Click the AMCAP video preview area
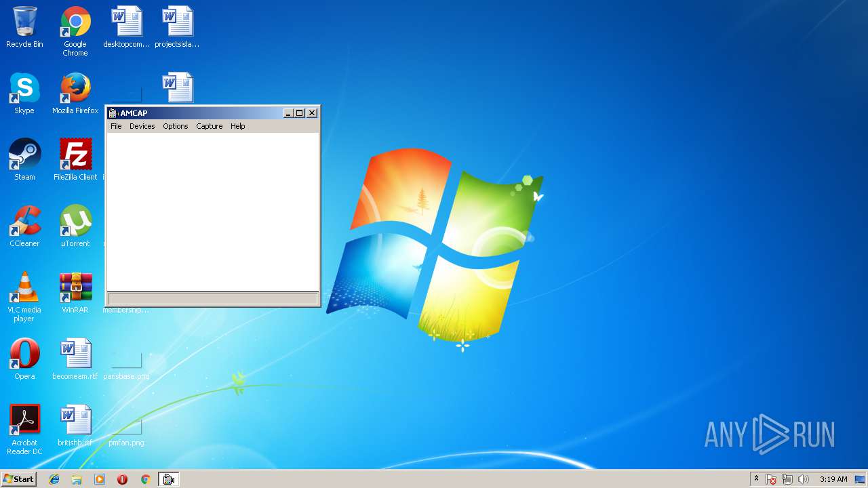 pyautogui.click(x=213, y=212)
